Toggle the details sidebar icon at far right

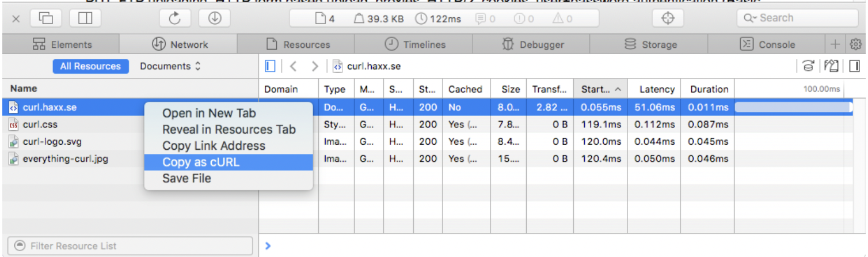point(854,66)
